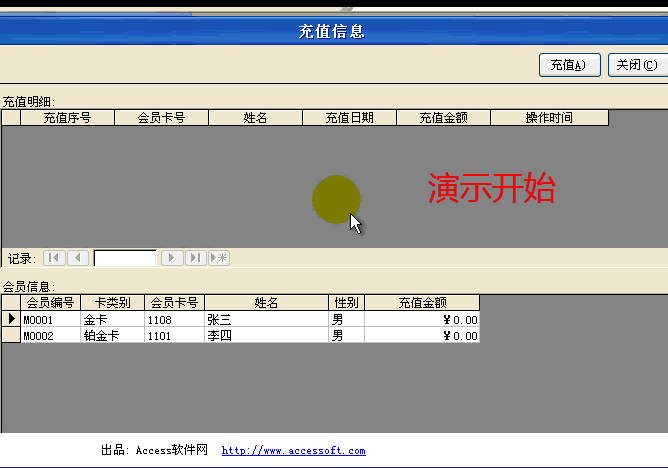Click 充值金额 header in 充值明细 grid

point(443,118)
